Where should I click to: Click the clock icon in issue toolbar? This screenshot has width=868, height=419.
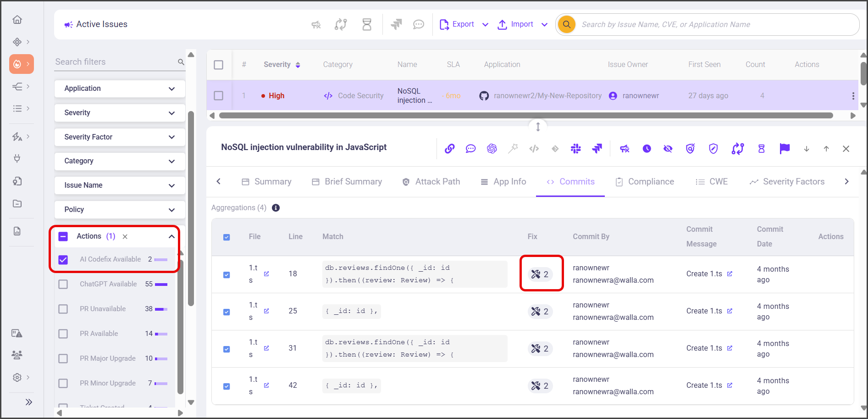click(647, 149)
